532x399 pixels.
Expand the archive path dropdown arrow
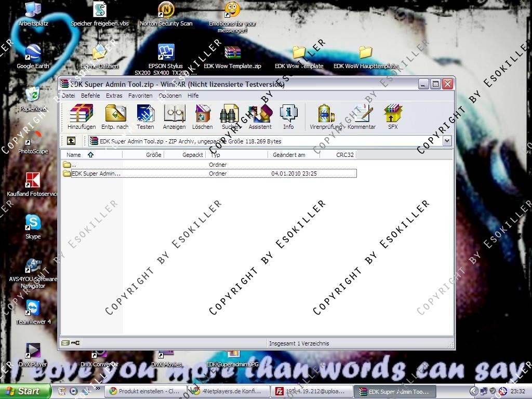tap(447, 141)
